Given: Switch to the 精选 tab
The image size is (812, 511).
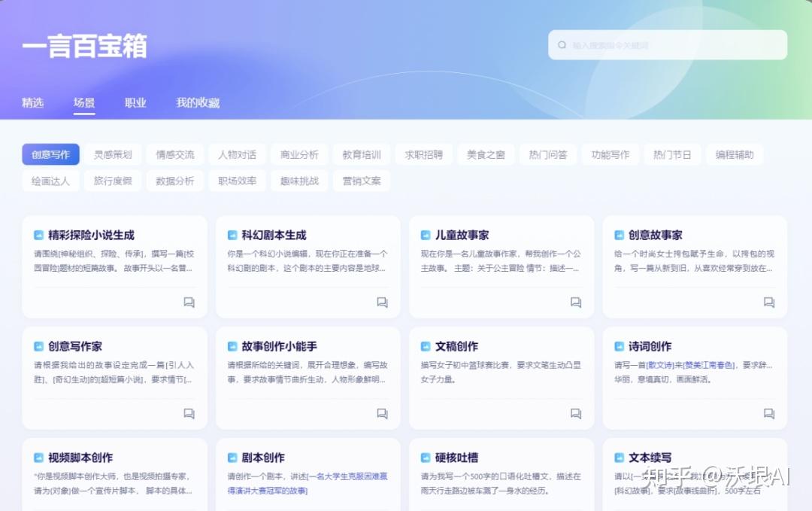Looking at the screenshot, I should pos(33,103).
